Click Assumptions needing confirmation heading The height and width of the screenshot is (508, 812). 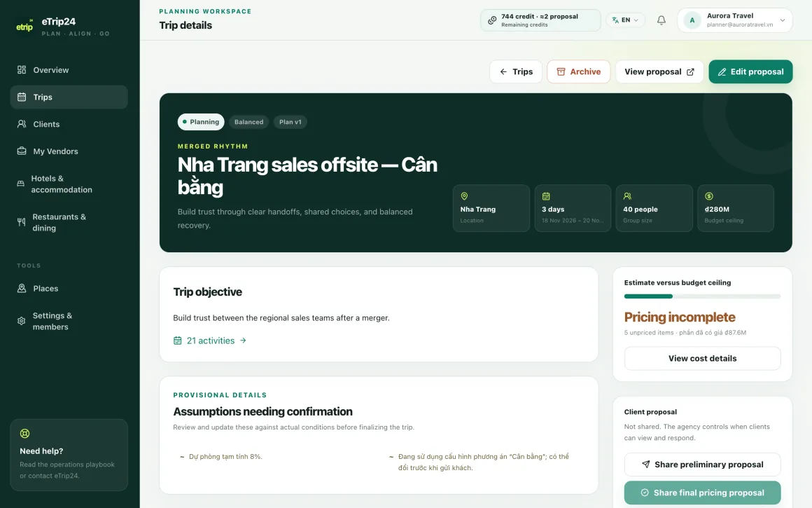coord(262,411)
